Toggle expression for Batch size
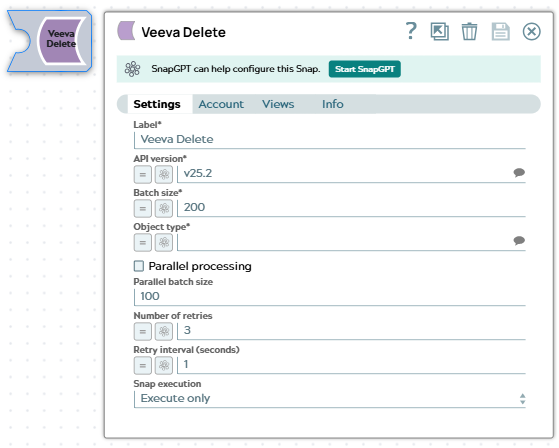 143,208
